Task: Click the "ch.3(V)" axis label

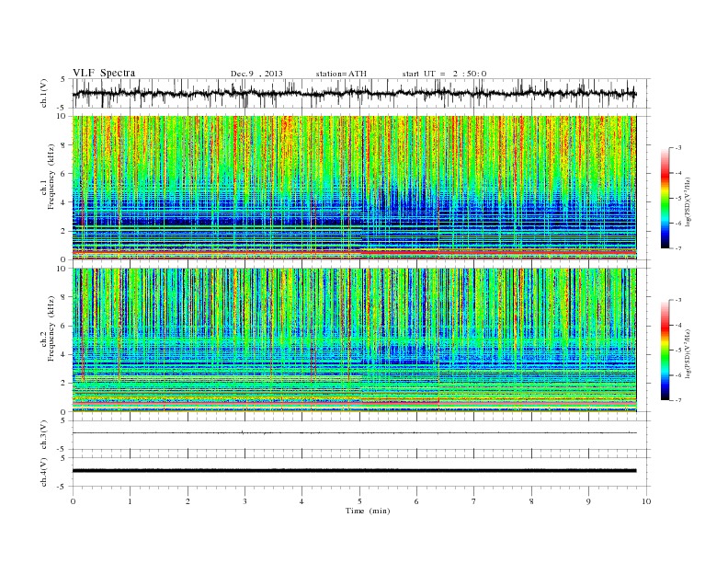Action: (44, 435)
